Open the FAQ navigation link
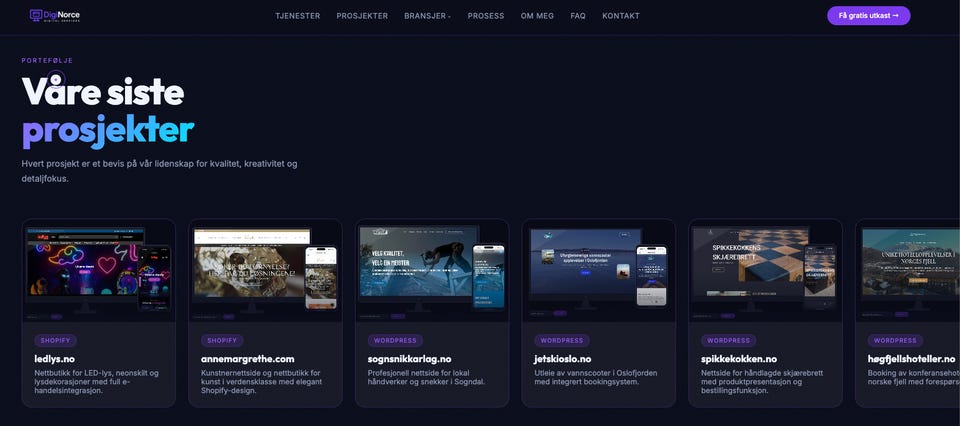960x426 pixels. click(577, 16)
